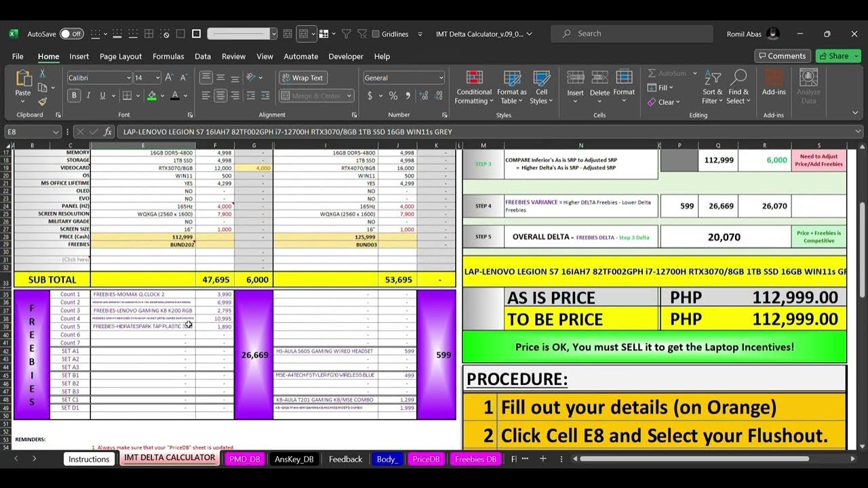Open the Clear eraser menu

664,102
